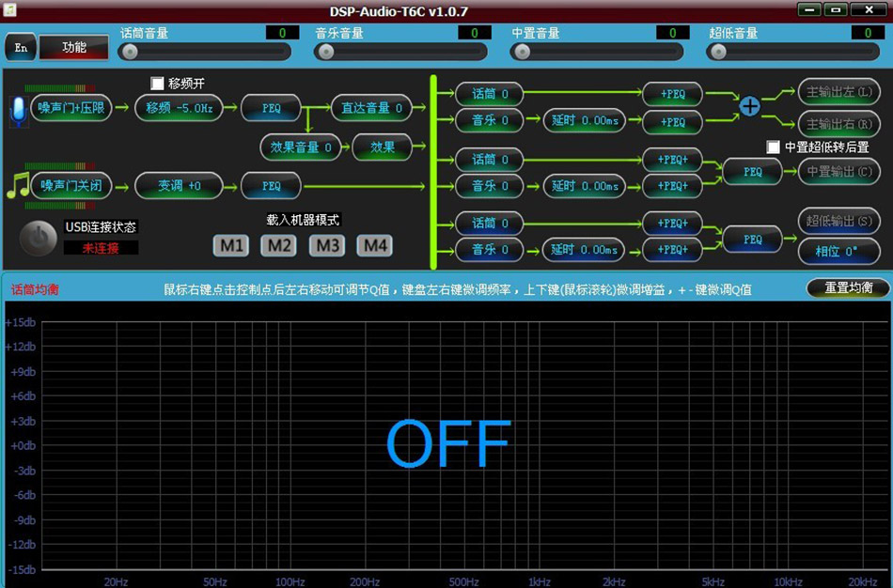Viewport: 893px width, 588px height.
Task: Open the mic channel PEQ editor
Action: pyautogui.click(x=271, y=108)
